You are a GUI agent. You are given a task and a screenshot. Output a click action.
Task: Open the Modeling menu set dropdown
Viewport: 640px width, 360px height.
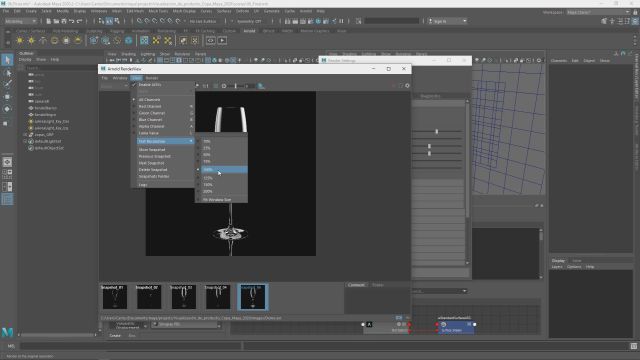point(20,21)
